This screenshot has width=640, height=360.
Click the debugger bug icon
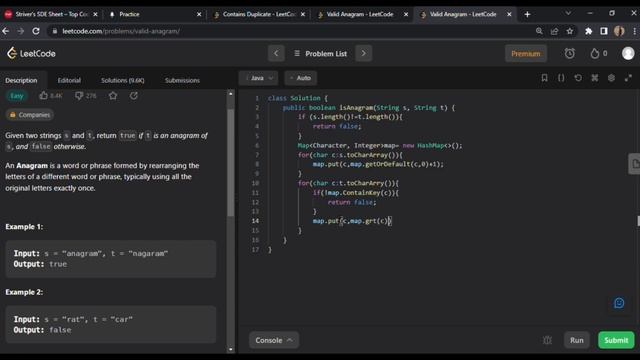click(547, 340)
